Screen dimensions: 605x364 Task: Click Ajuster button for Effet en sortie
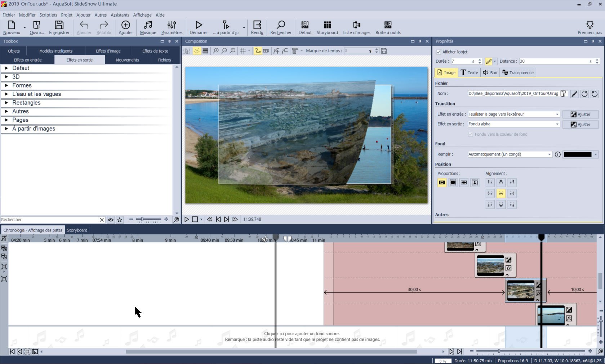[x=580, y=125]
